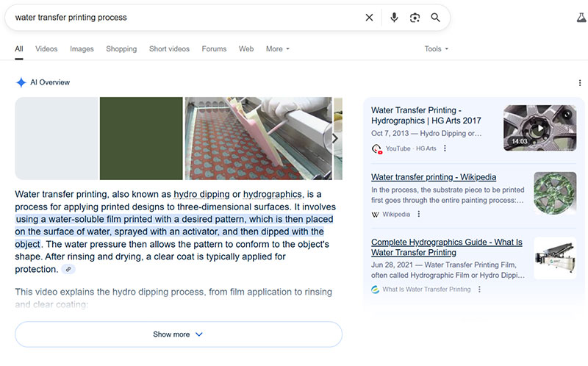Viewport: 588px width, 366px height.
Task: Expand AI Overview with Show more
Action: coord(179,334)
